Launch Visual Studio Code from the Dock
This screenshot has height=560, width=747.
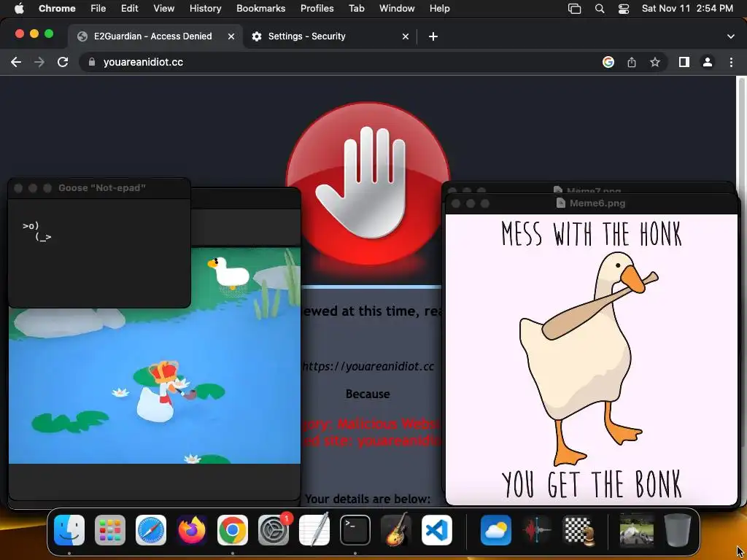pos(437,530)
